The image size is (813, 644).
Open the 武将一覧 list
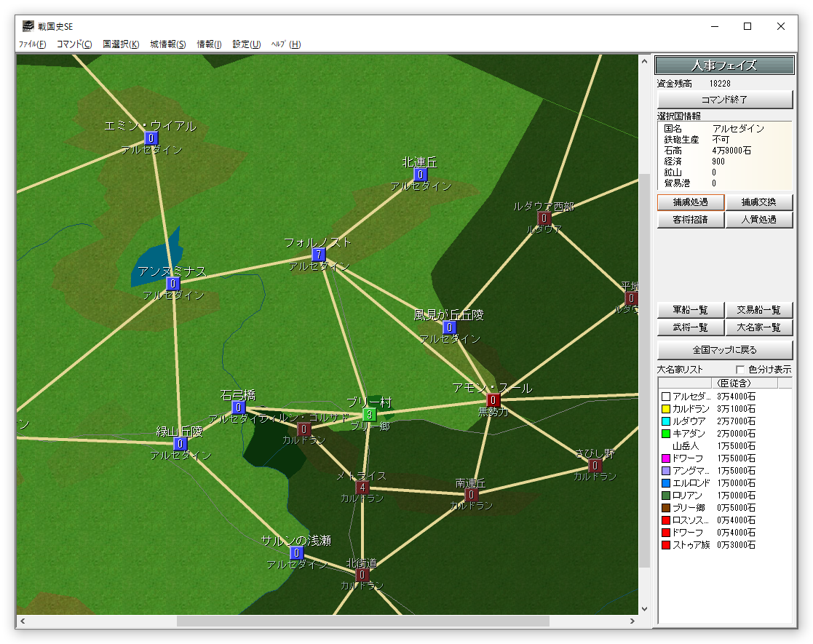click(x=690, y=328)
